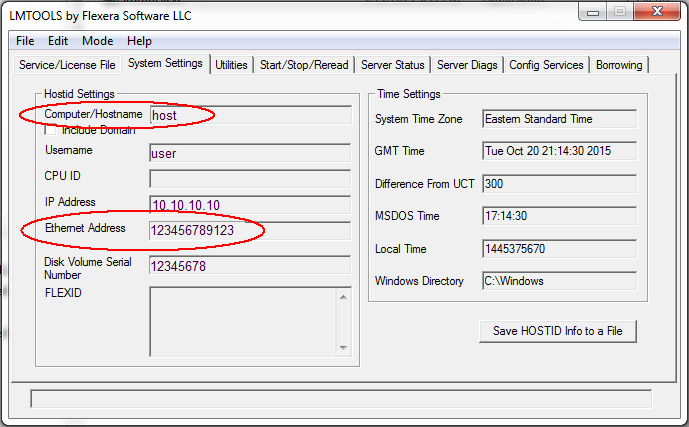Go to the Start/Stop/Reread tab
The height and width of the screenshot is (427, 689).
click(304, 65)
